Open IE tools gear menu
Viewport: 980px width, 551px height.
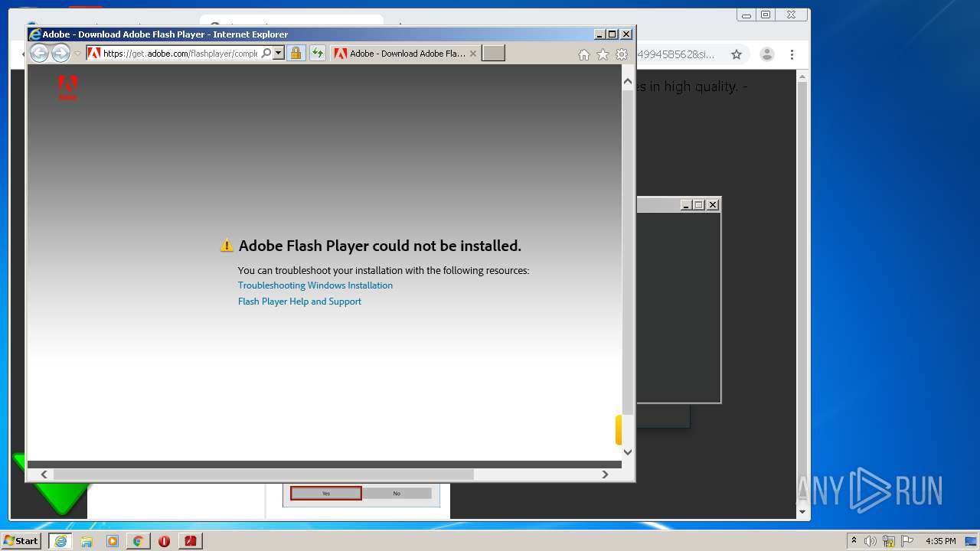click(622, 54)
